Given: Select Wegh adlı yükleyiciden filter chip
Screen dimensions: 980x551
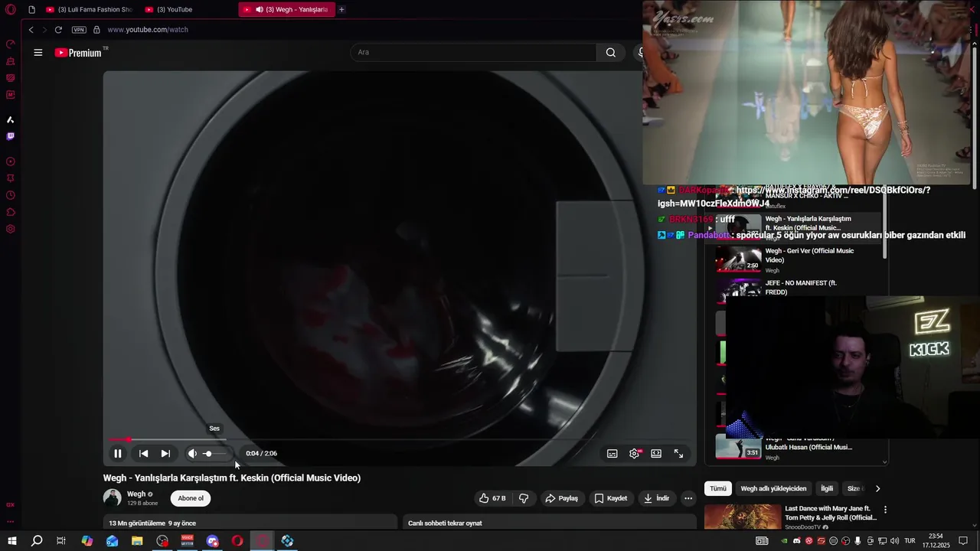Looking at the screenshot, I should coord(773,488).
